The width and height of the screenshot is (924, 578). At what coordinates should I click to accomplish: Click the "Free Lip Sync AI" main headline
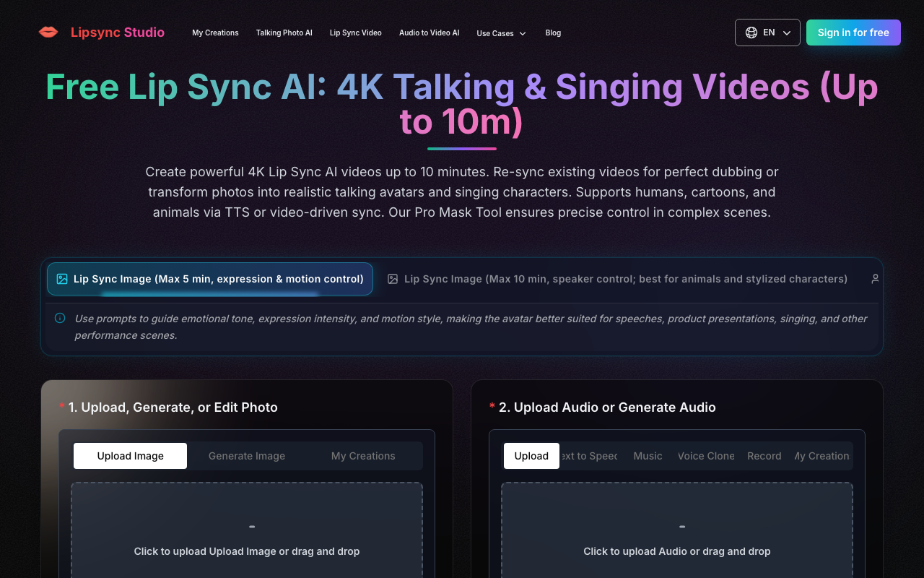click(462, 104)
